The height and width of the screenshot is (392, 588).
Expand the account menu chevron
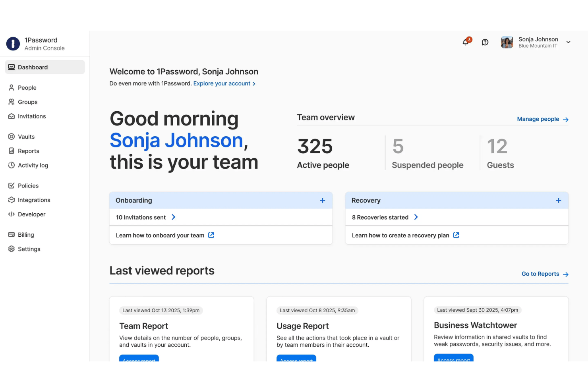point(569,42)
